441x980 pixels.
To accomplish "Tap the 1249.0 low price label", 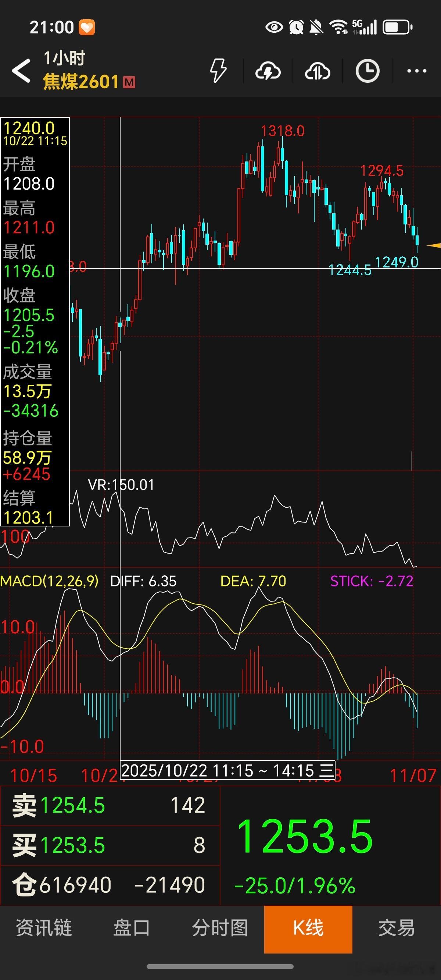I will (397, 262).
